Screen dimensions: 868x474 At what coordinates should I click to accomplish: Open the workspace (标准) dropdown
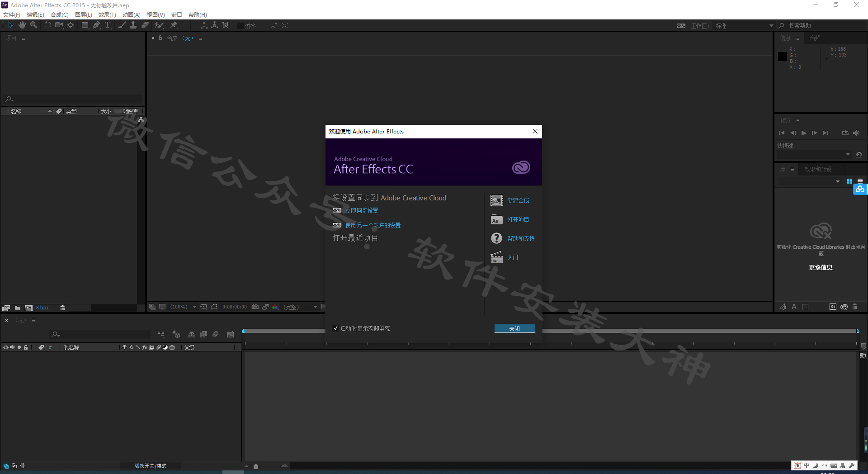point(745,26)
